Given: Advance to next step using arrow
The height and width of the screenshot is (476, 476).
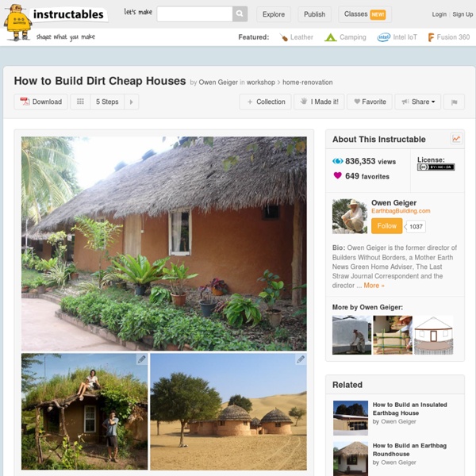Looking at the screenshot, I should click(132, 102).
